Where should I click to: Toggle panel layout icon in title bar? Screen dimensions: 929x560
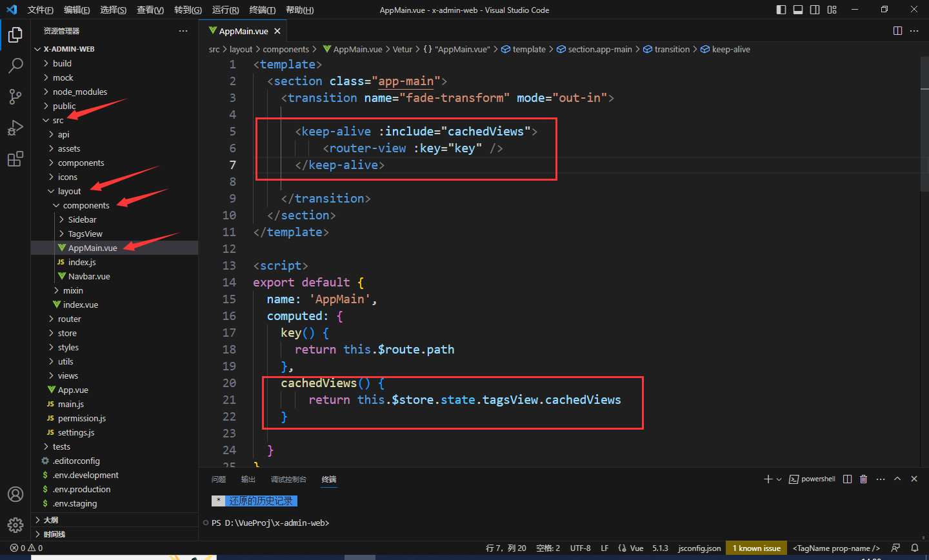(798, 10)
